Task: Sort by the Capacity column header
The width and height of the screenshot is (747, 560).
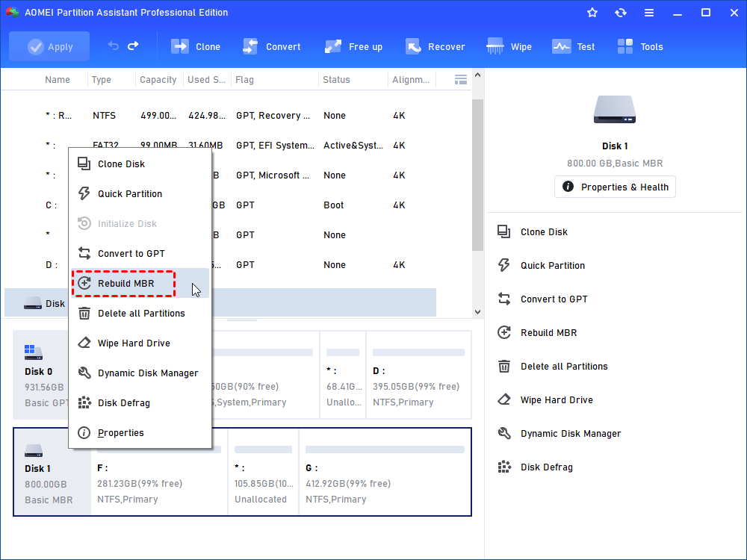Action: pyautogui.click(x=158, y=80)
